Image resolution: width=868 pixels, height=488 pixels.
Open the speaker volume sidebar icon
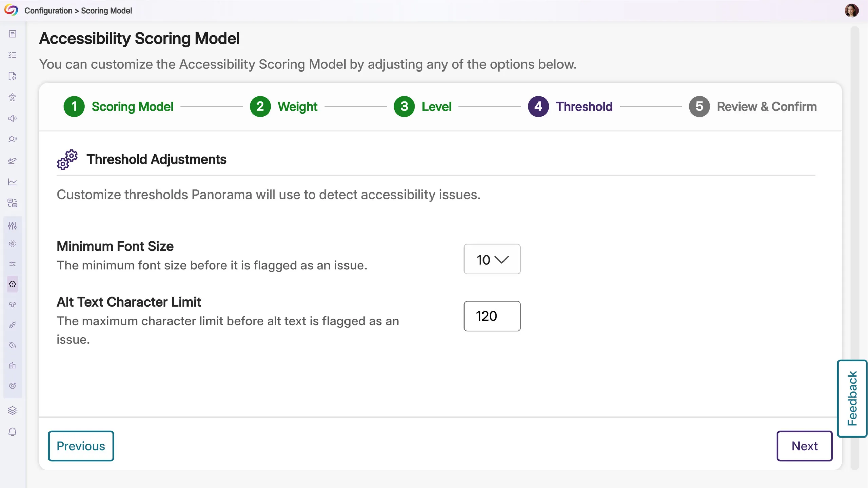pos(13,118)
